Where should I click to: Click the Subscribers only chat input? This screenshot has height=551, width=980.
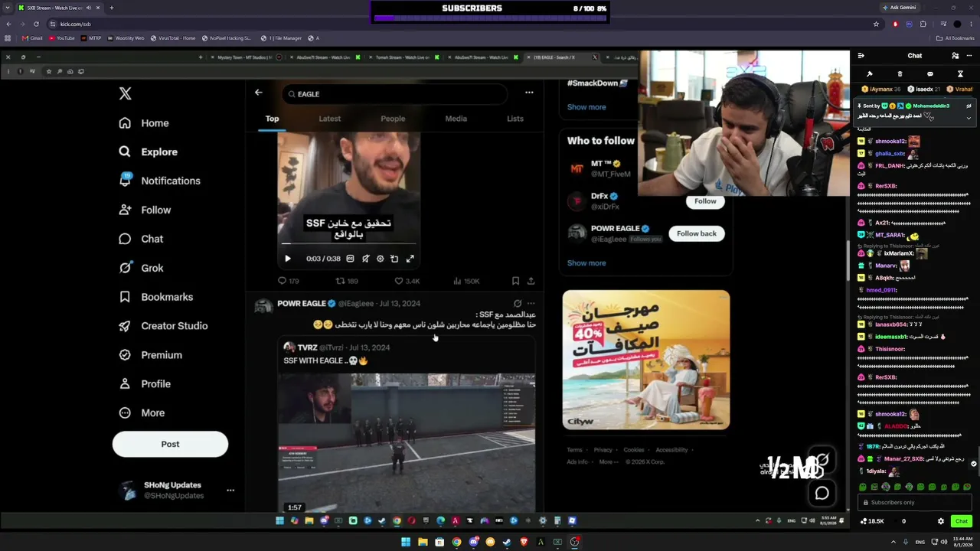coord(915,503)
